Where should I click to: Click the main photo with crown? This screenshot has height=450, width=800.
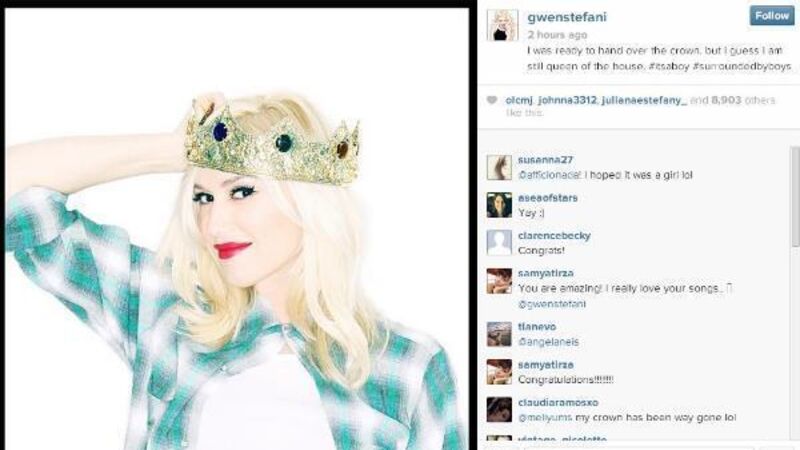point(237,229)
